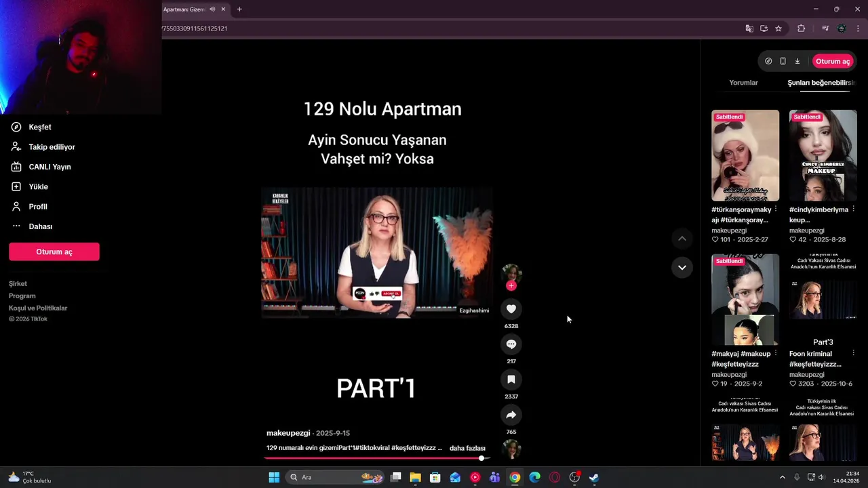The height and width of the screenshot is (488, 868).
Task: Open Steam from the taskbar
Action: (x=594, y=477)
